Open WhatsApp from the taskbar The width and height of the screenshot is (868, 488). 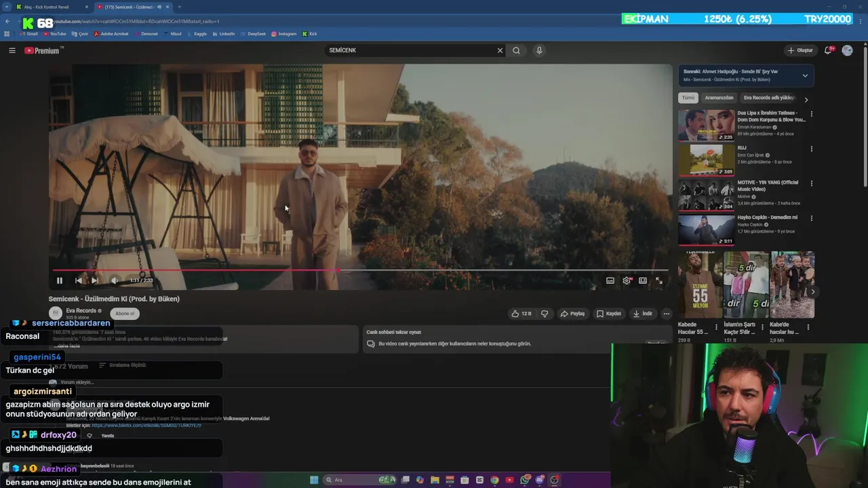pyautogui.click(x=525, y=480)
